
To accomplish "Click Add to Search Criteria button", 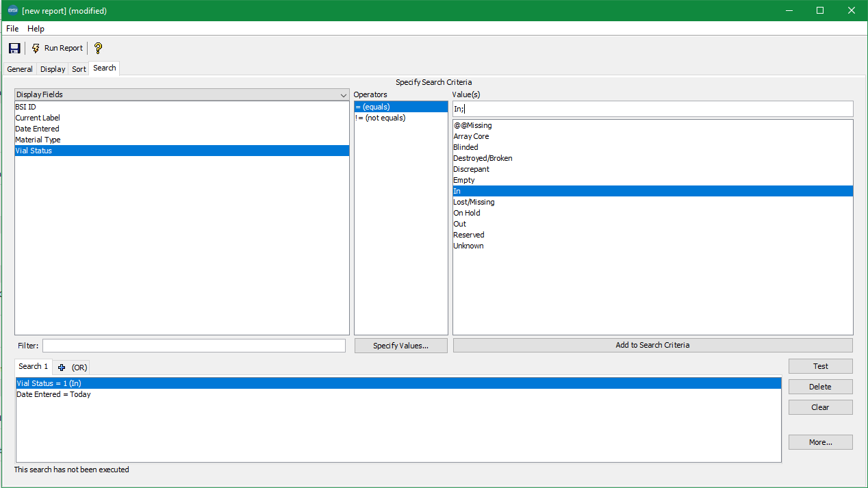I will click(x=652, y=345).
